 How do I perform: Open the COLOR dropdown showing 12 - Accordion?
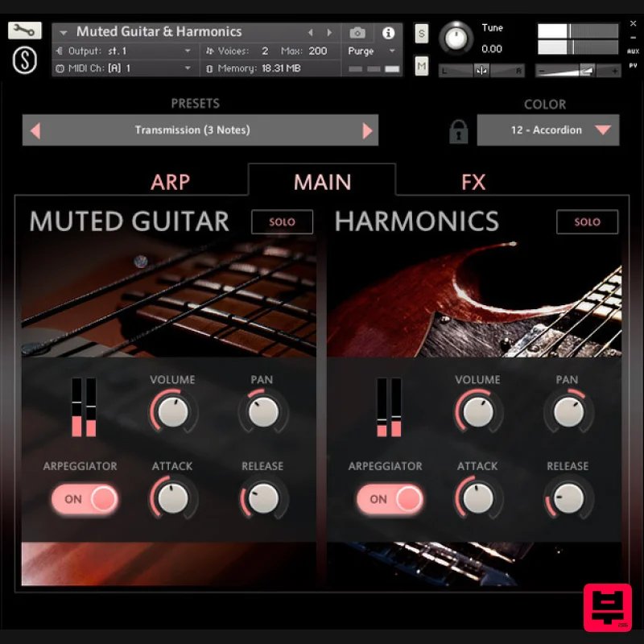548,130
